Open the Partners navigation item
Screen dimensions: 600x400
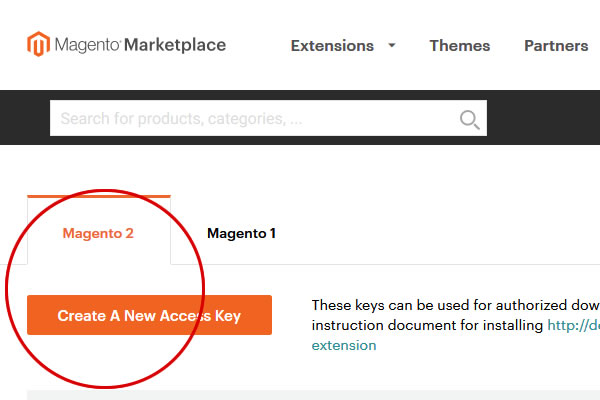[556, 46]
